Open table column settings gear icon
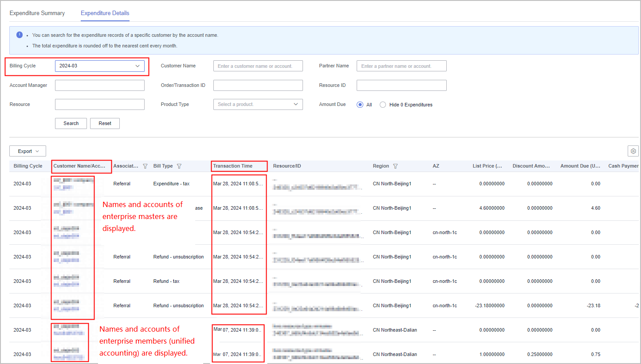 coord(633,151)
